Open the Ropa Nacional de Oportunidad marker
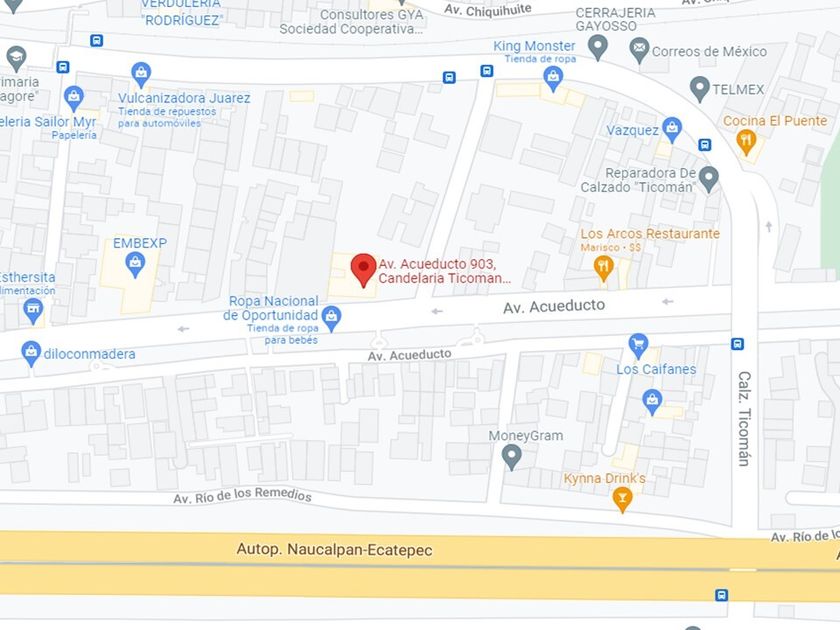Screen dimensions: 840x630 pos(332,318)
